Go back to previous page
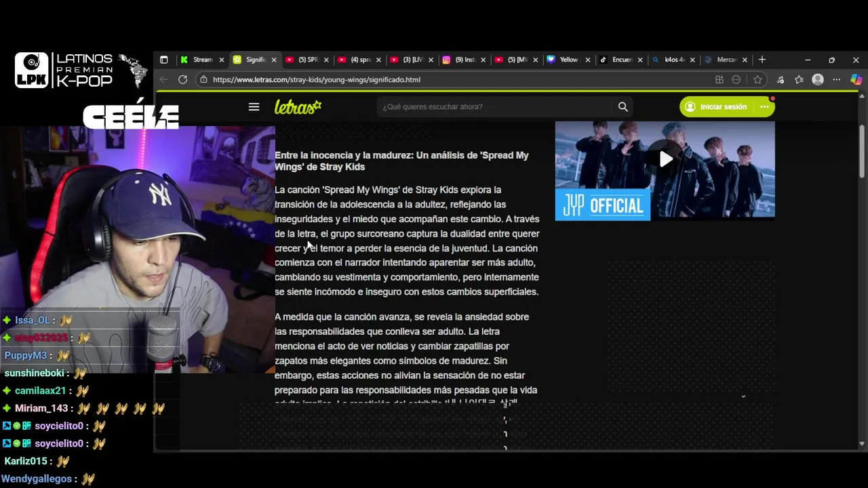868x488 pixels. 163,79
